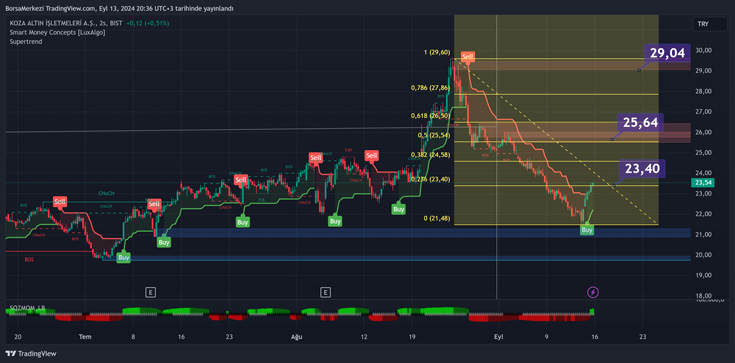Select the Smart Money Concepts [LuxAlgo] indicator legend
Viewport: 735px width, 363px height.
point(57,32)
